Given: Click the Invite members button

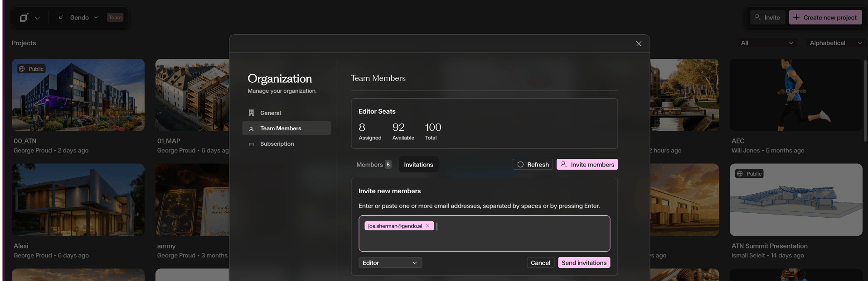Looking at the screenshot, I should click(x=587, y=165).
